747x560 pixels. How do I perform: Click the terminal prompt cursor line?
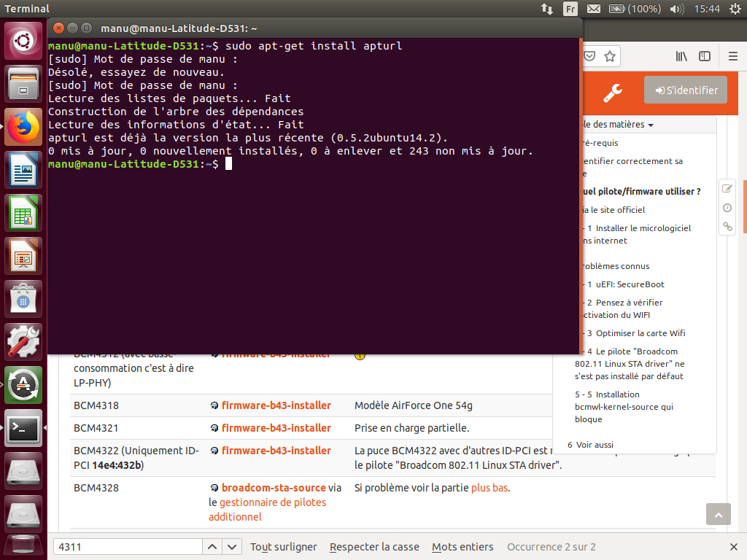228,164
